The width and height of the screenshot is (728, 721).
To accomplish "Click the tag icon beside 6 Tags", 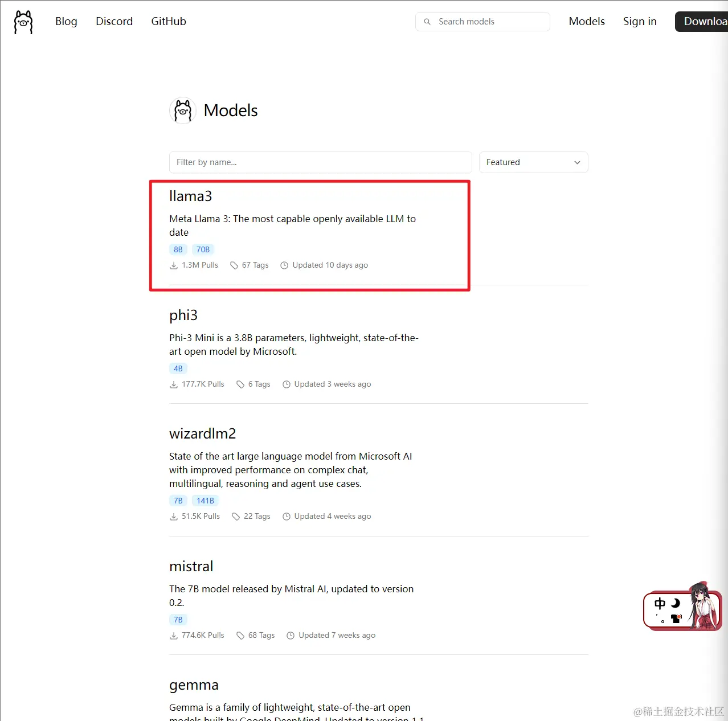I will coord(240,384).
